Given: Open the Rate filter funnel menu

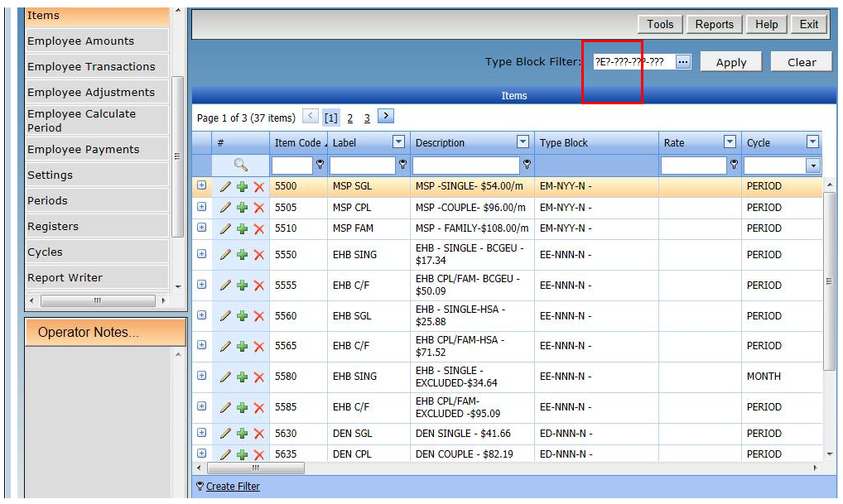Looking at the screenshot, I should tap(734, 165).
